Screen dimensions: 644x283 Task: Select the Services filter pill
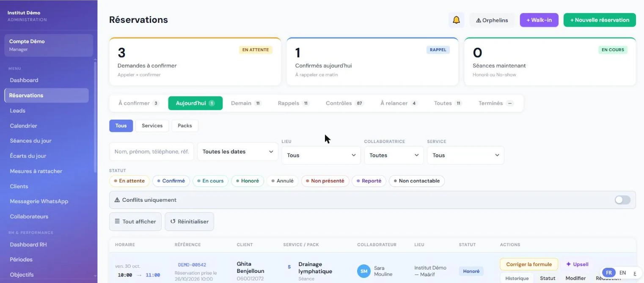[x=152, y=126]
